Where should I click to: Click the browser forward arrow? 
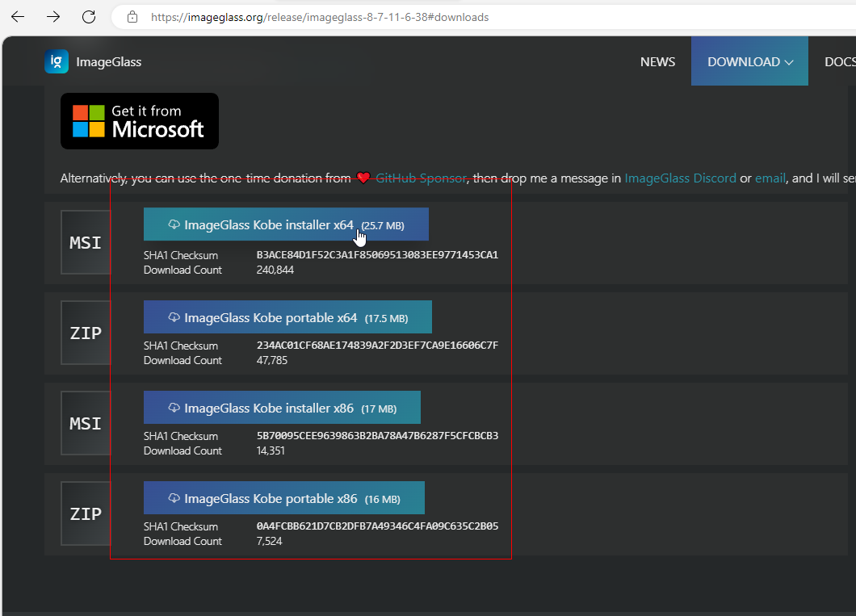click(x=53, y=17)
